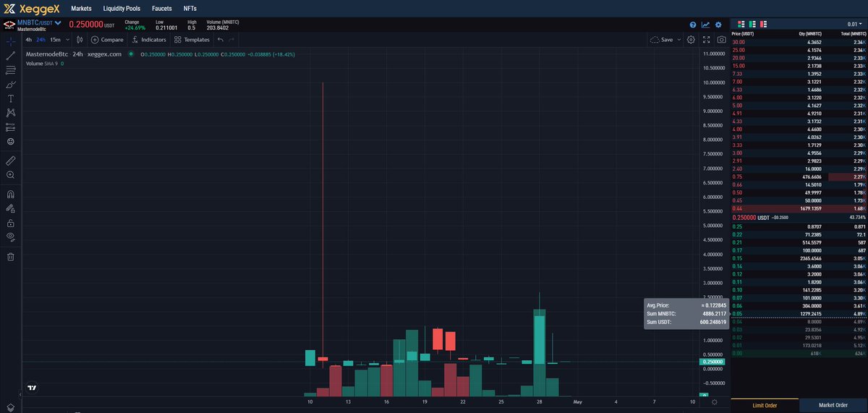Expand the Save layout dropdown arrow
The image size is (868, 413).
tap(678, 40)
